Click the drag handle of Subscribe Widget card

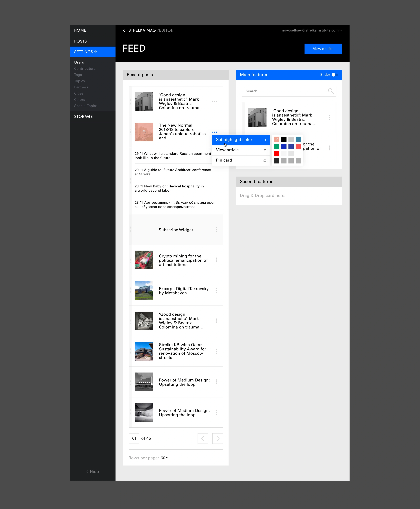tap(130, 229)
